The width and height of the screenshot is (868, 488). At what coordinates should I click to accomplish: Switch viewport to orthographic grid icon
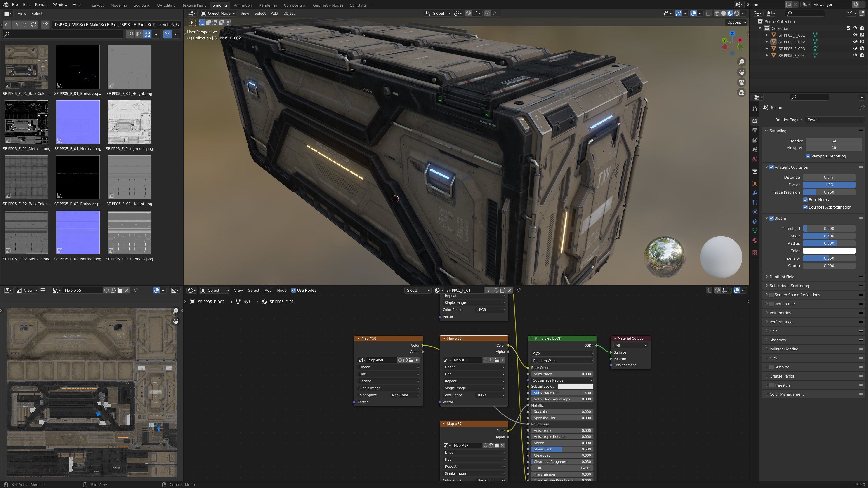click(x=742, y=93)
